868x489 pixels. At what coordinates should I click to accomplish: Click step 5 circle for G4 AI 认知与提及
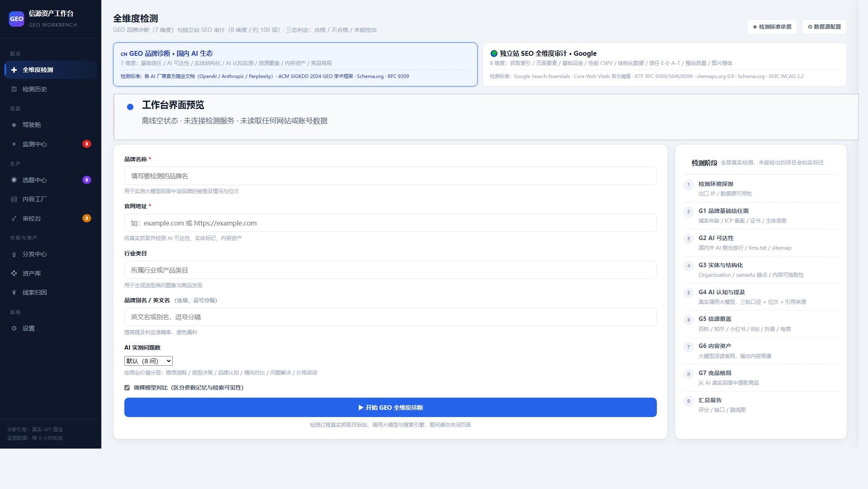689,293
